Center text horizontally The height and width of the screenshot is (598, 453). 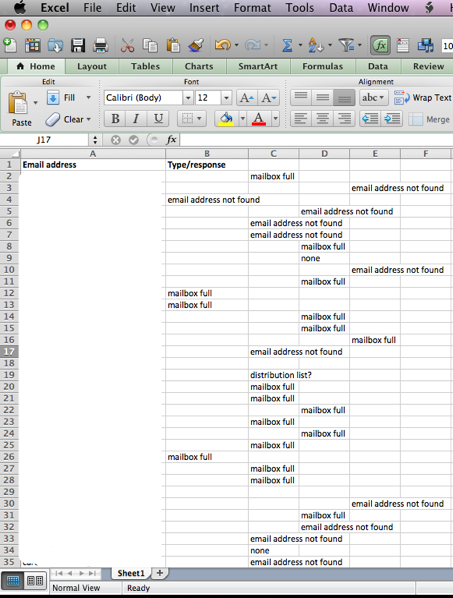(323, 119)
